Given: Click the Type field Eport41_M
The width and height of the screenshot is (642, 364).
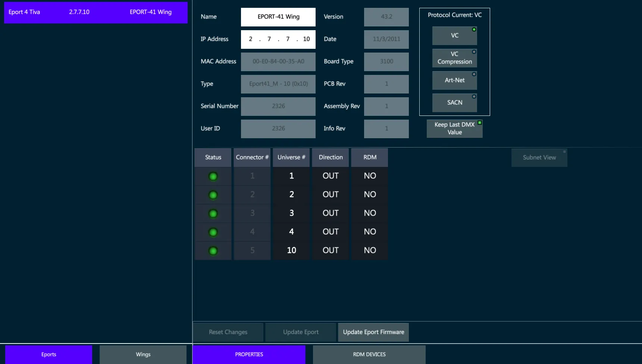Looking at the screenshot, I should point(278,84).
